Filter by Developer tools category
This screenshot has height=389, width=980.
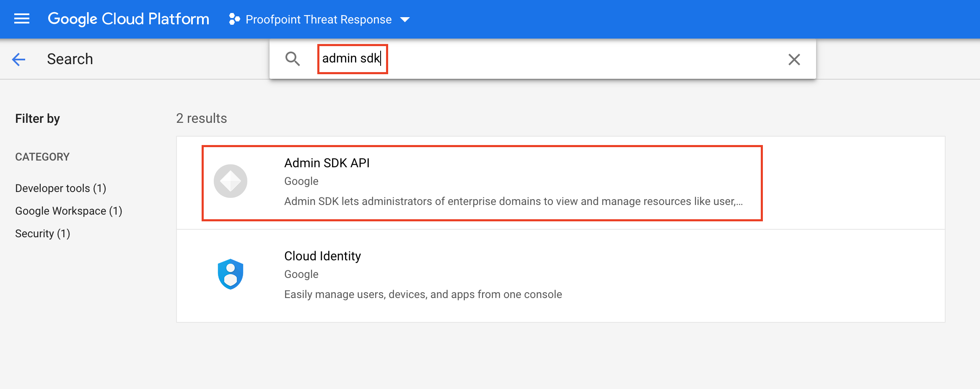(x=61, y=188)
